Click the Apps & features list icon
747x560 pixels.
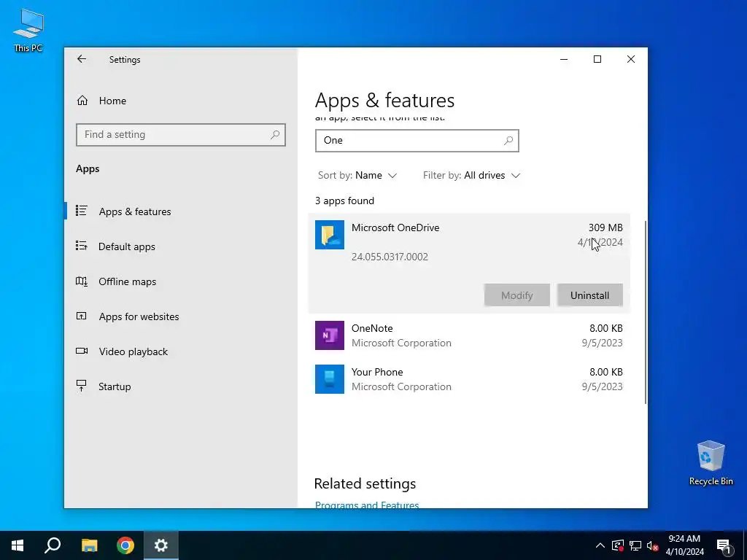pyautogui.click(x=82, y=211)
